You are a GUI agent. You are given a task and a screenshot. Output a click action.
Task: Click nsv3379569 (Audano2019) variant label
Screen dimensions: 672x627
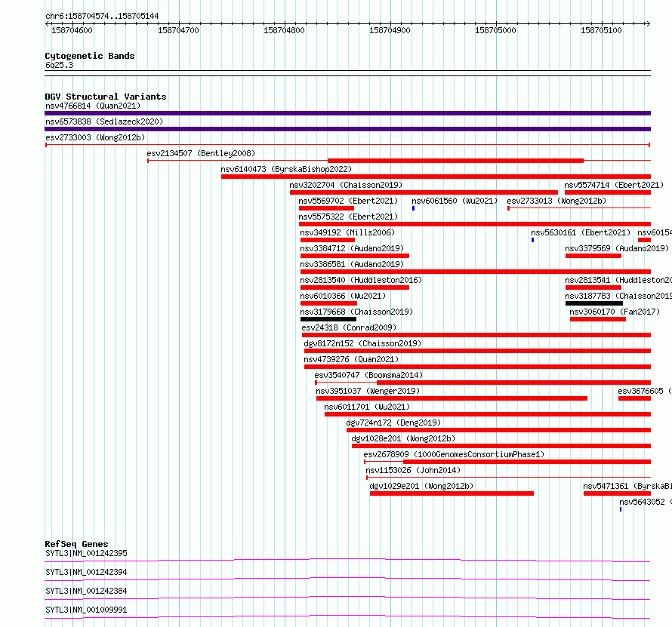[617, 248]
